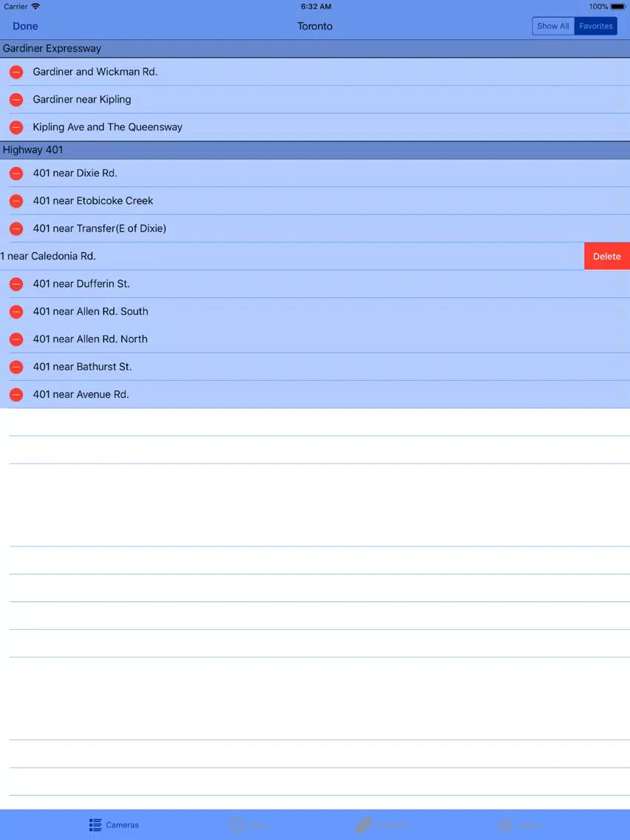Finish editing with the Done button

(25, 27)
